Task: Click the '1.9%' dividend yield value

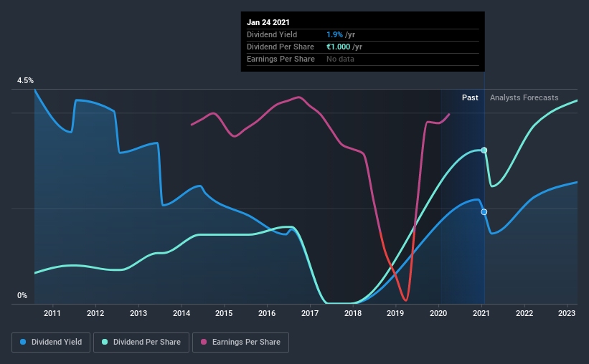Action: click(x=334, y=34)
